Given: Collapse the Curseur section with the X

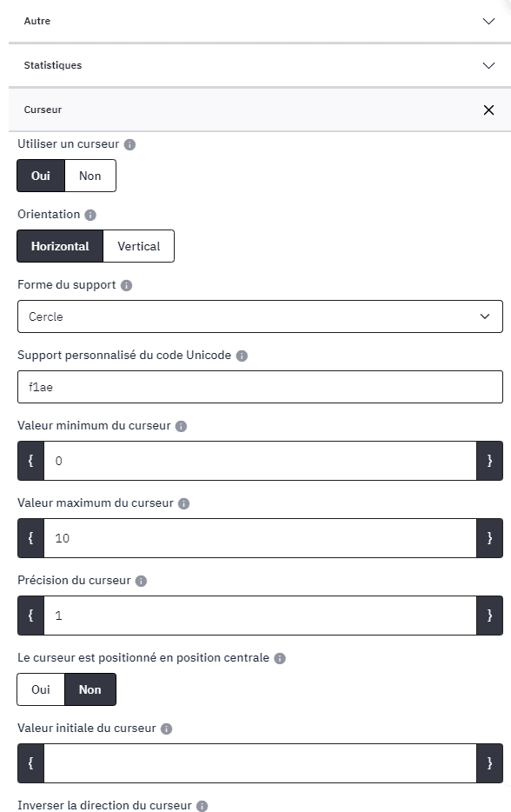Looking at the screenshot, I should (488, 110).
